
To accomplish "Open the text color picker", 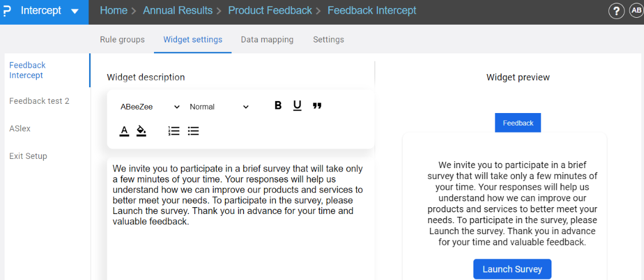I will coord(124,131).
